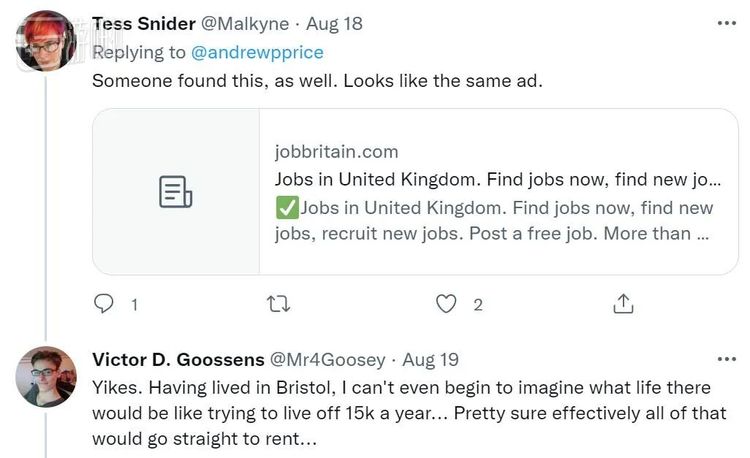Screen dimensions: 750x458
Task: Share Tess Snider's tweet
Action: click(x=622, y=304)
